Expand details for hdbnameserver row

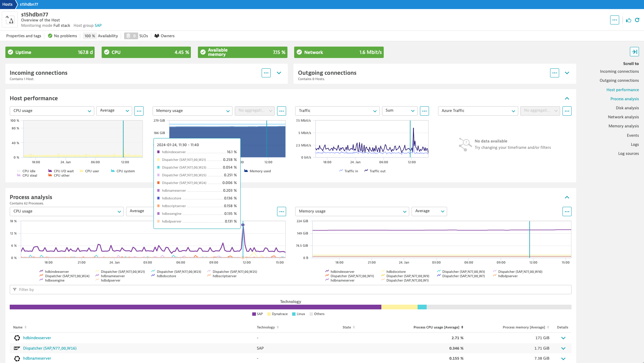563,358
